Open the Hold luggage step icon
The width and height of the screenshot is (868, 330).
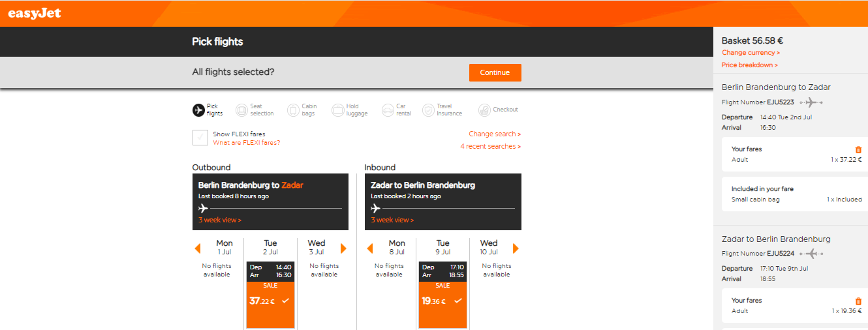tap(337, 110)
